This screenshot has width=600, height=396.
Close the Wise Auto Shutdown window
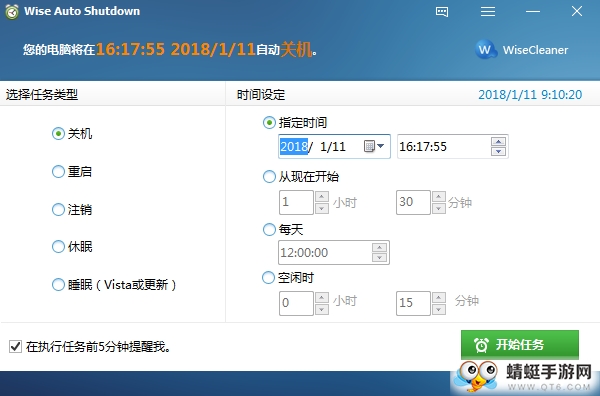pyautogui.click(x=577, y=11)
